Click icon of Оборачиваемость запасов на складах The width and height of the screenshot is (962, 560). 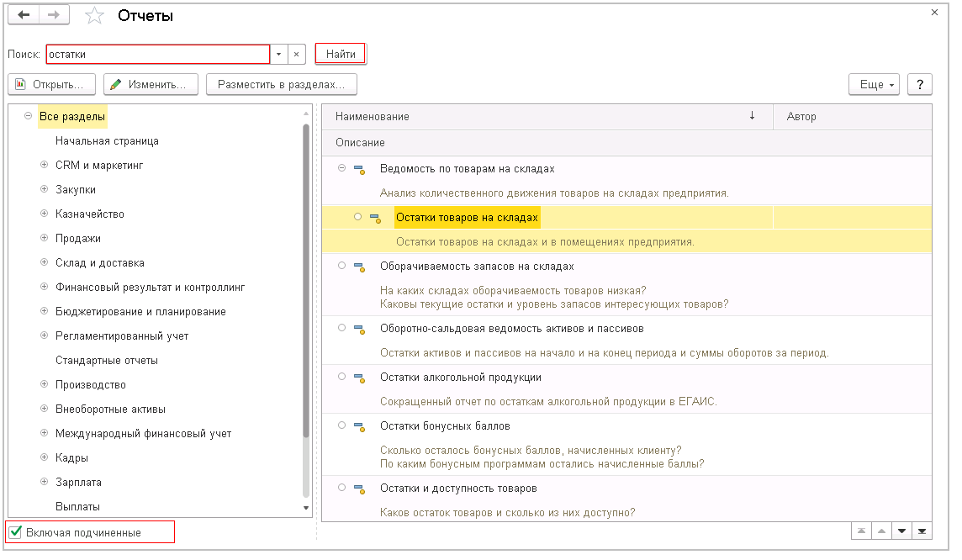[360, 267]
